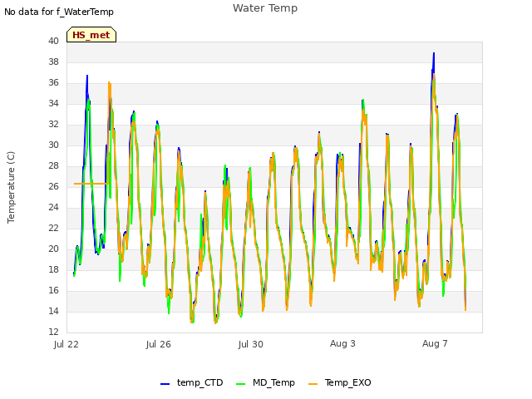Click the 16 y-axis tick label
Image resolution: width=532 pixels, height=399 pixels.
tap(53, 290)
